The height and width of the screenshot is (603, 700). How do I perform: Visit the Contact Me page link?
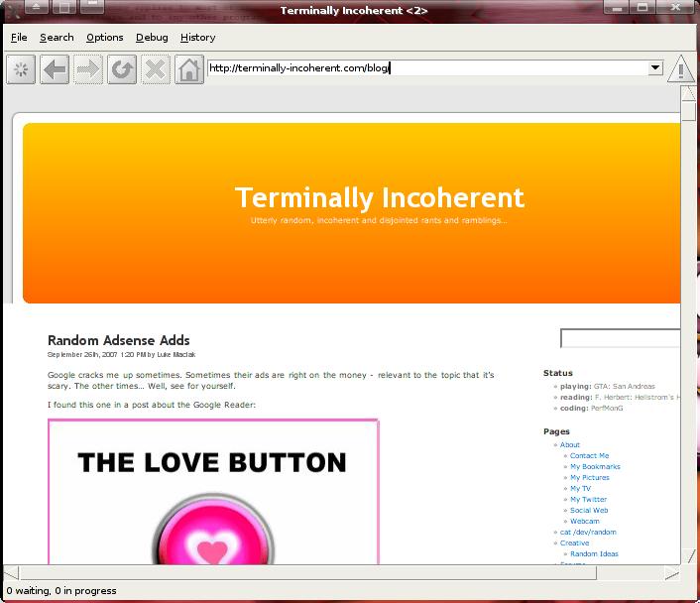point(589,455)
